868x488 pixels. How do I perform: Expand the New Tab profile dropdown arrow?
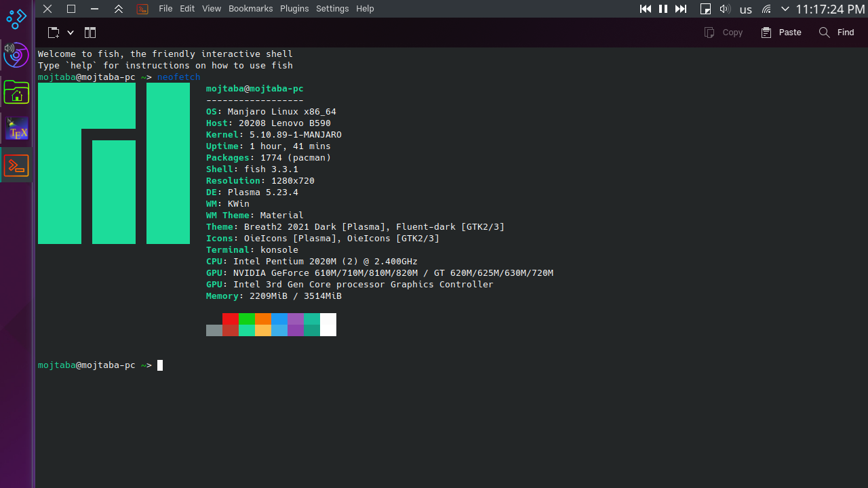coord(70,33)
